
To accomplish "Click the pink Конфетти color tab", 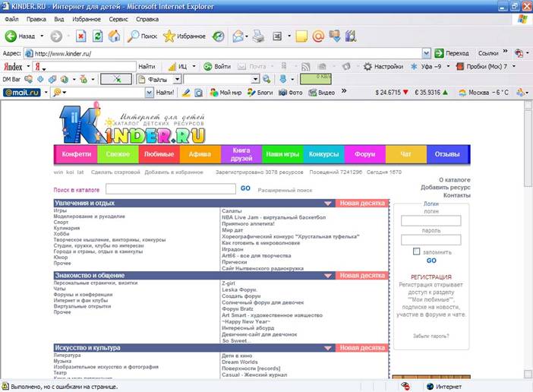I will coord(75,154).
